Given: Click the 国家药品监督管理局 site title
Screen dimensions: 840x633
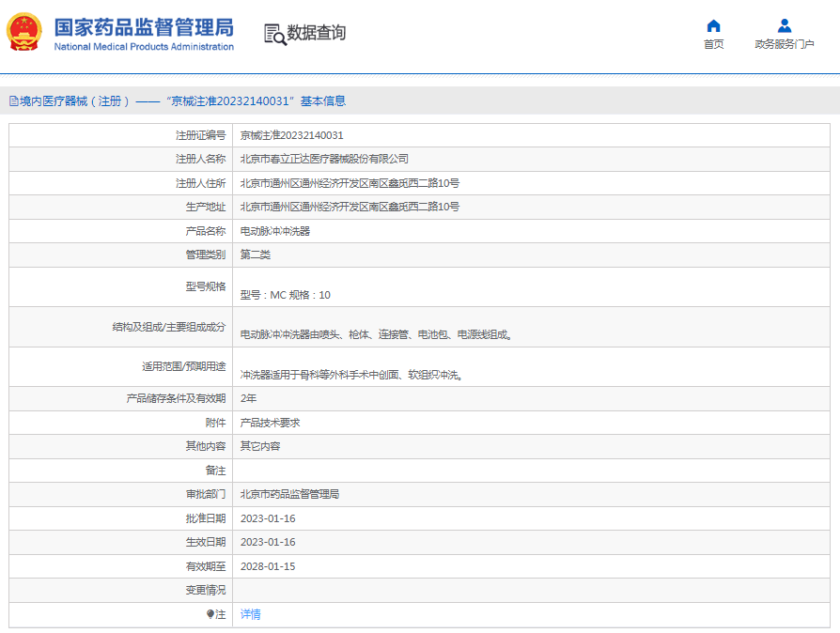Looking at the screenshot, I should [144, 27].
